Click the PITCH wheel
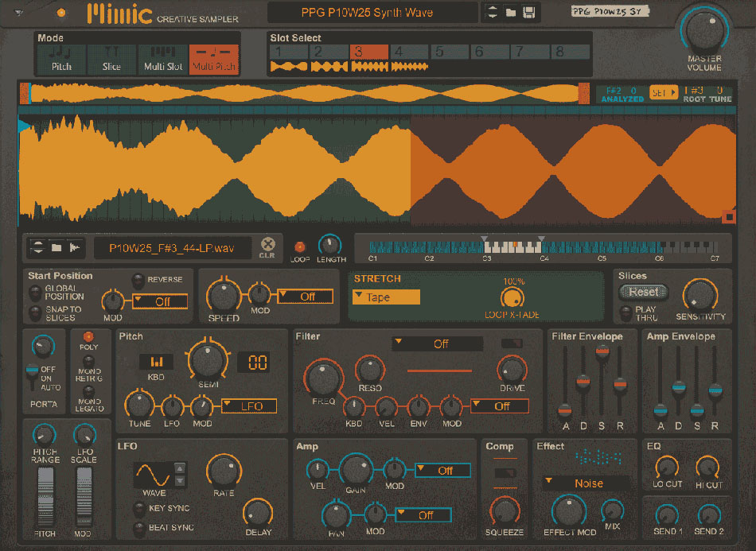Image resolution: width=756 pixels, height=551 pixels. click(46, 497)
